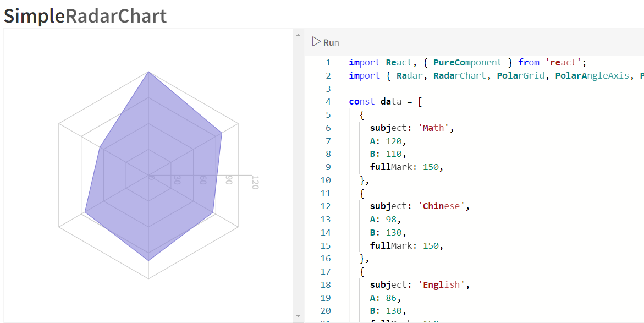Click the PureComponent import name
Viewport: 644px width, 323px height.
(467, 62)
